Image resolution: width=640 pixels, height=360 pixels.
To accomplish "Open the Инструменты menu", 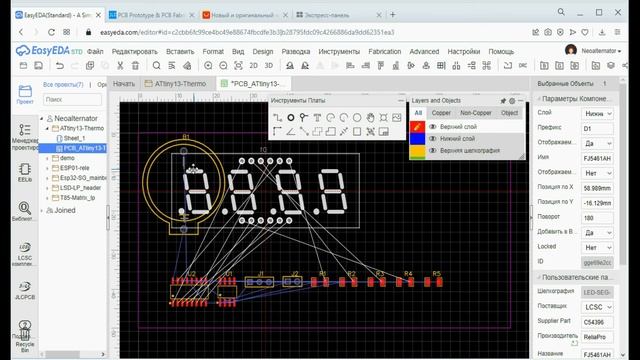I will pyautogui.click(x=339, y=51).
